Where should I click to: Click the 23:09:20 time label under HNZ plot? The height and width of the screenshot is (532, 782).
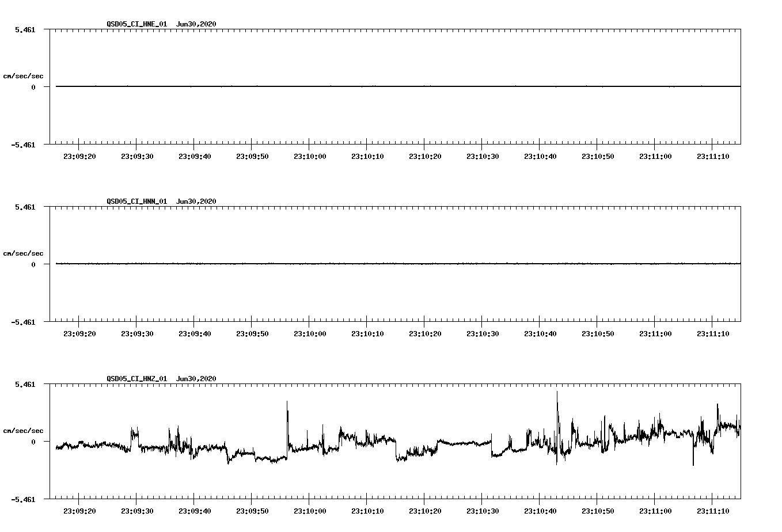[79, 511]
